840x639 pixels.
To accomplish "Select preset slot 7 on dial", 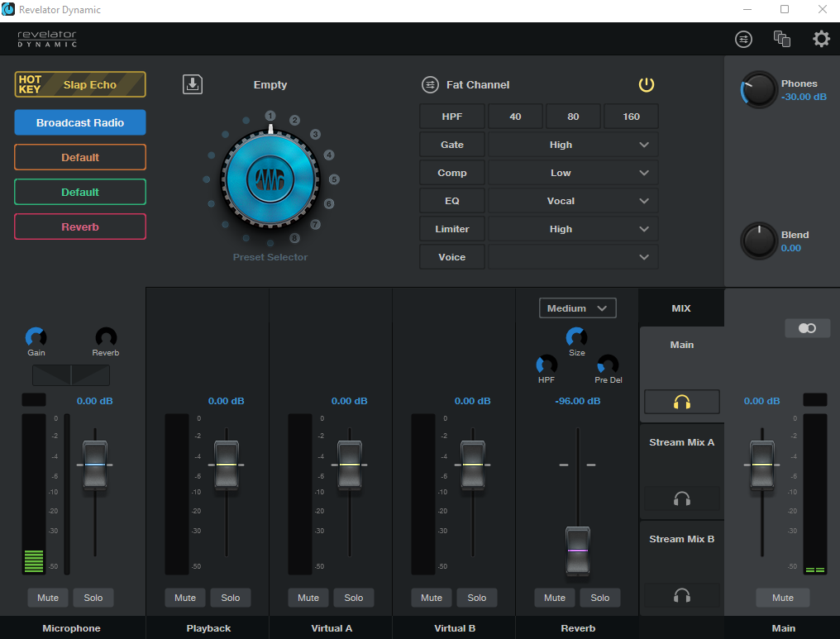I will coord(316,224).
